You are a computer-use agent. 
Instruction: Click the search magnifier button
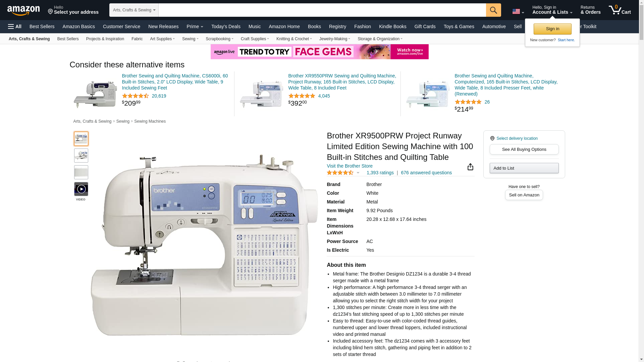tap(493, 10)
